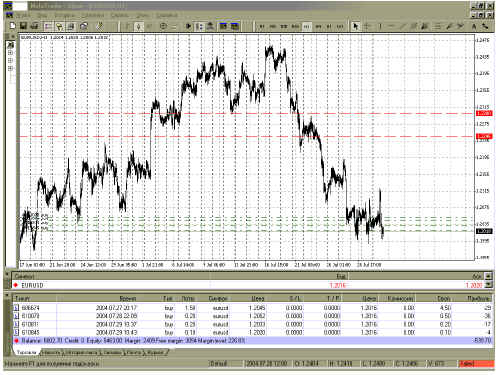This screenshot has width=498, height=375.
Task: Click the new chart document icon
Action: tap(12, 26)
